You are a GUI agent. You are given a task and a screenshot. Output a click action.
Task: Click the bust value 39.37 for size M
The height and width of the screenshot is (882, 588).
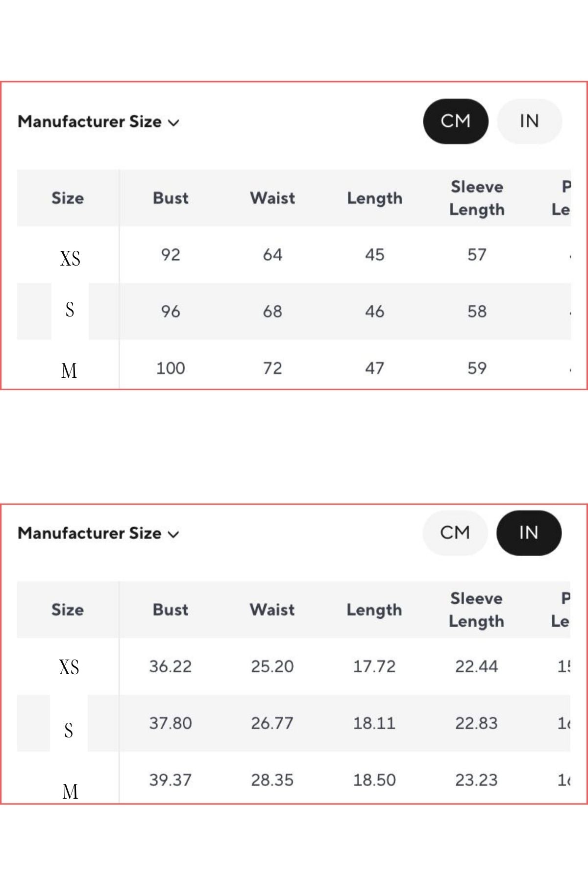171,780
